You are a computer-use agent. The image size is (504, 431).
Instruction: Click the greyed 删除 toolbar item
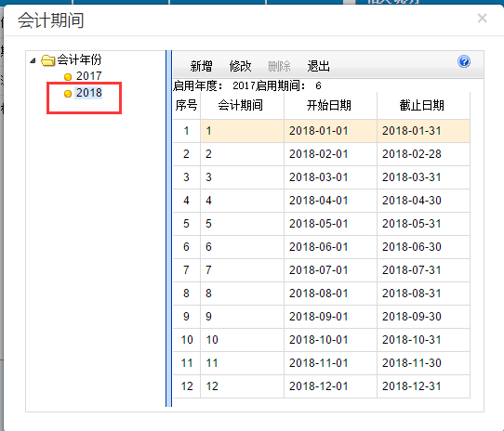click(279, 66)
